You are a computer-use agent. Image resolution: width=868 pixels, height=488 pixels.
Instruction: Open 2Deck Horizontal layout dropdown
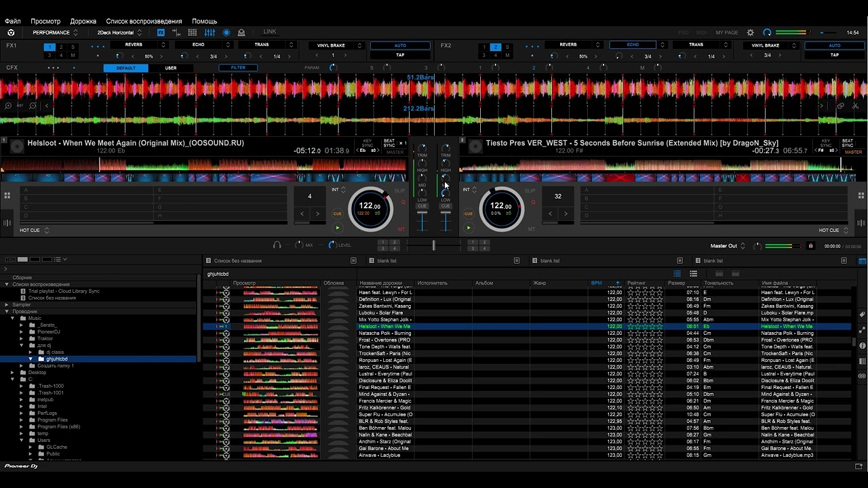pos(119,33)
